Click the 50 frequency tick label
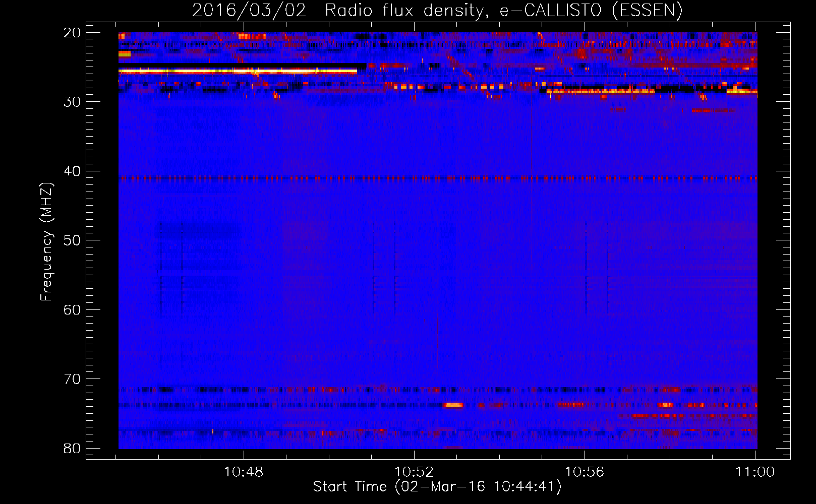This screenshot has height=504, width=816. click(72, 240)
